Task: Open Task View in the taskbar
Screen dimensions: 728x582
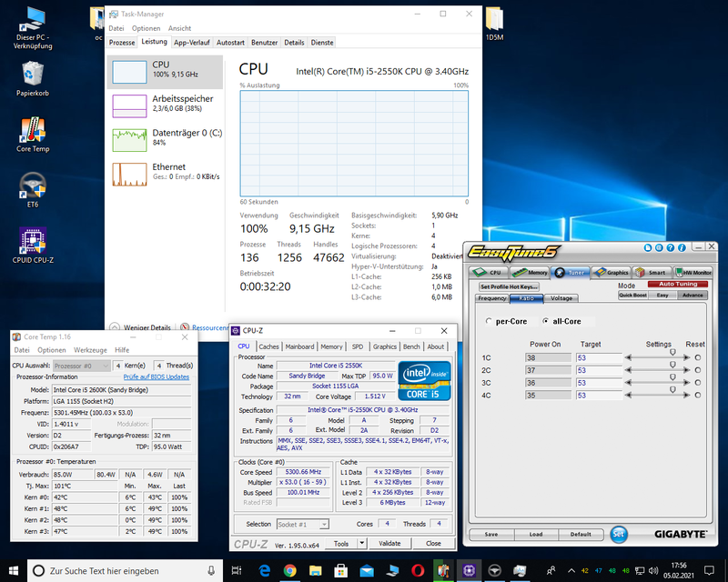Action: tap(237, 570)
